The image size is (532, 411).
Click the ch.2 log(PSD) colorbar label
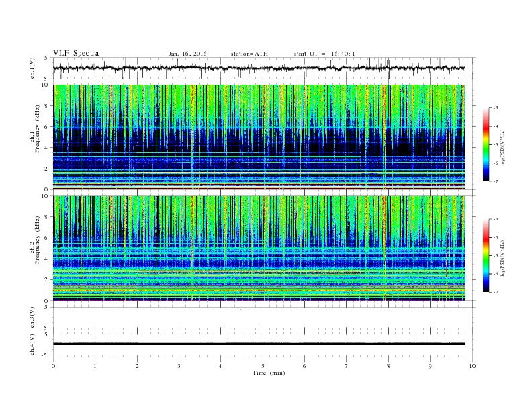(502, 258)
